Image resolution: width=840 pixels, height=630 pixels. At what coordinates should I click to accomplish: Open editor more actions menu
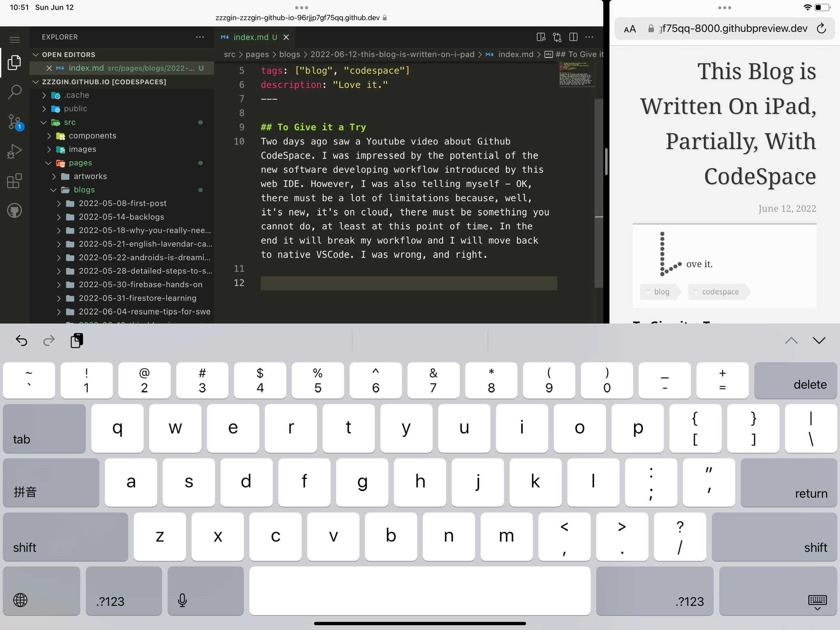pos(589,37)
